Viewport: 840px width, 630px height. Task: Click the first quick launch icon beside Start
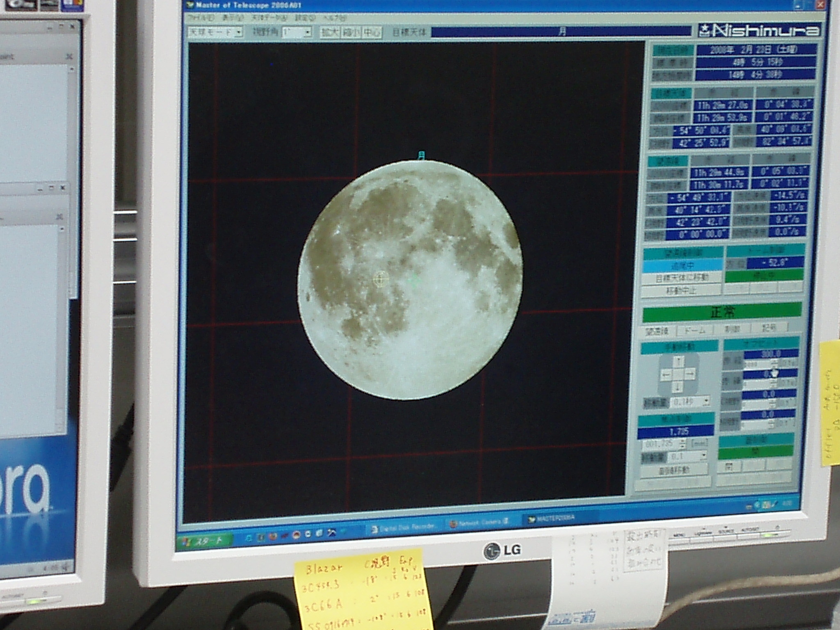point(249,538)
